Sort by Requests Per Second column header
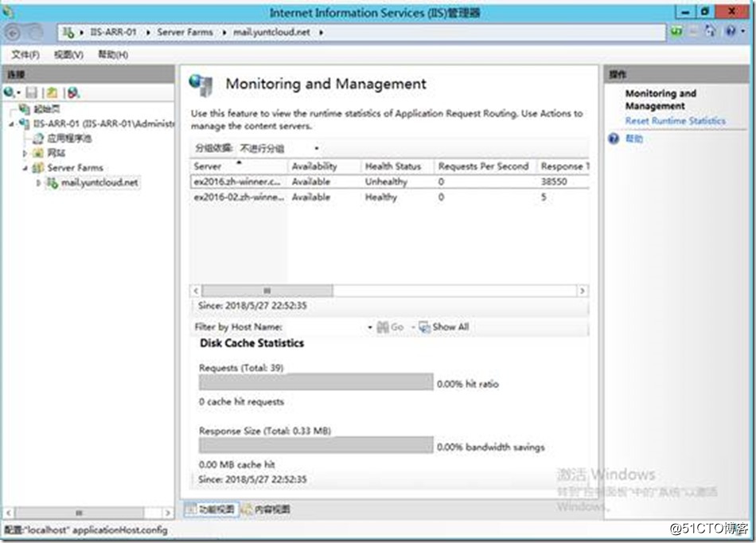This screenshot has width=756, height=543. point(485,166)
